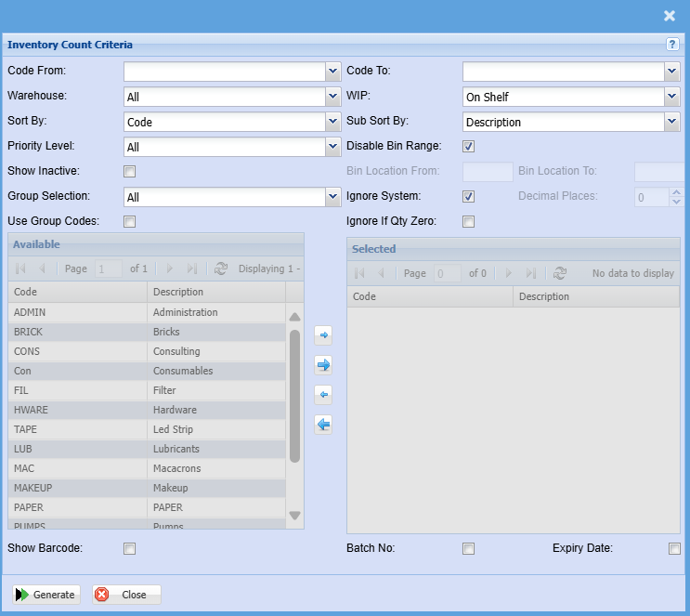Click the large right arrow to add all items

click(x=323, y=364)
